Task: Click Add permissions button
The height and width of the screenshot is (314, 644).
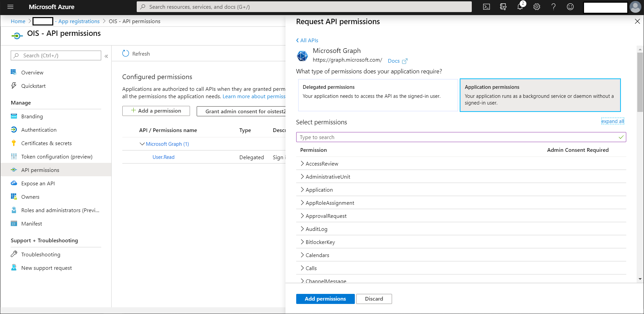Action: pos(325,299)
